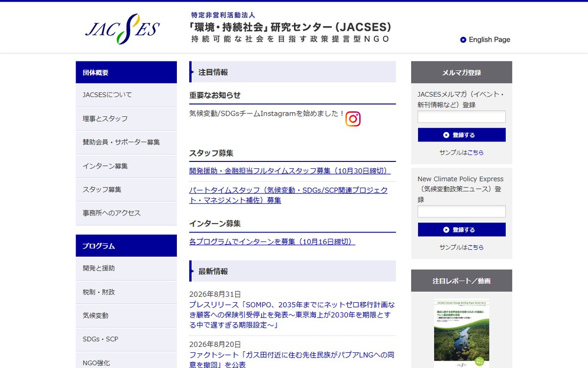588x368 pixels.
Task: Open the Briefing Paper report cover thumbnail
Action: tap(462, 334)
